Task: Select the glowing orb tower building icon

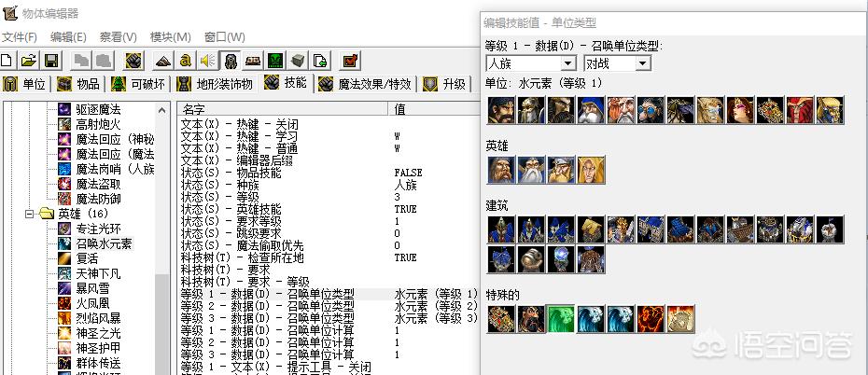Action: (x=561, y=259)
